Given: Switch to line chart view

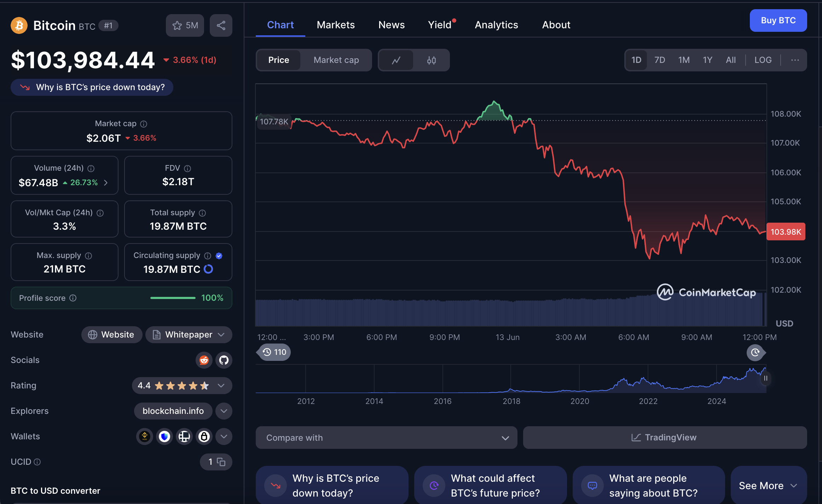Looking at the screenshot, I should (x=396, y=60).
